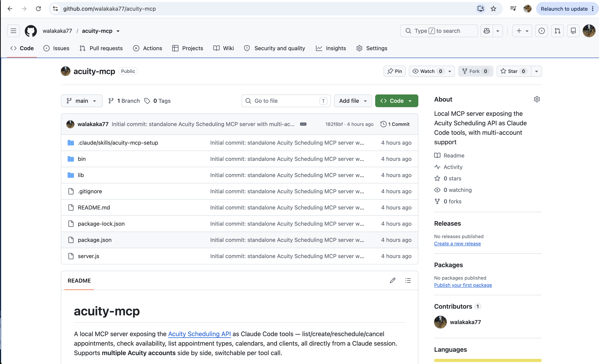Viewport: 599px width, 364px height.
Task: Open the repository Settings tab
Action: click(372, 48)
